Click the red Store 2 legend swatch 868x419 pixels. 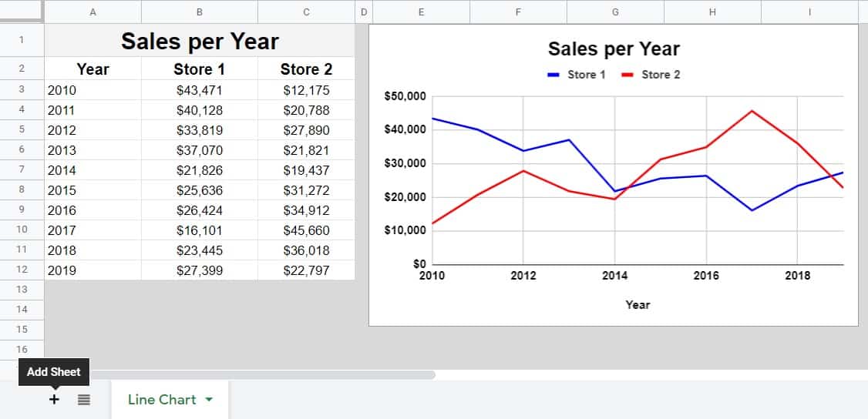(627, 75)
